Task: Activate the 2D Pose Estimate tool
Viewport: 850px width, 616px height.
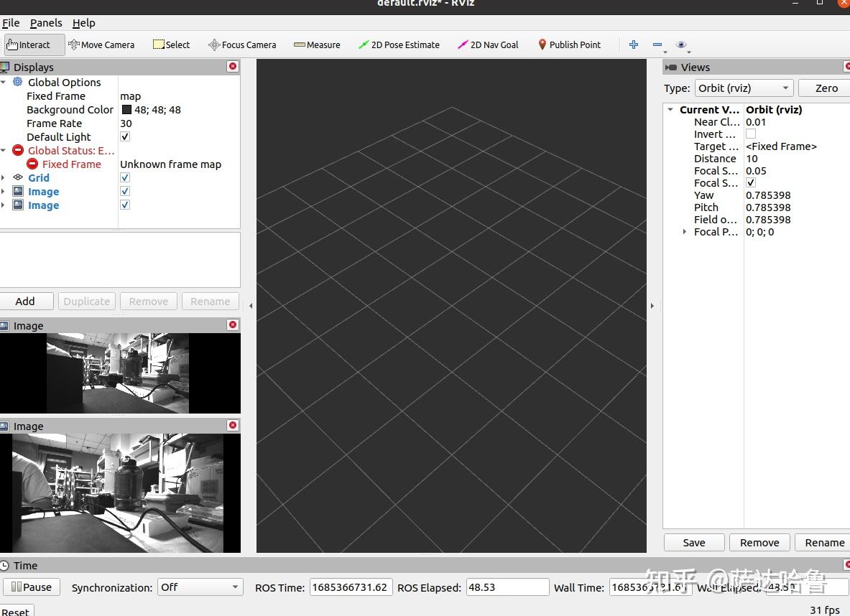Action: [399, 45]
